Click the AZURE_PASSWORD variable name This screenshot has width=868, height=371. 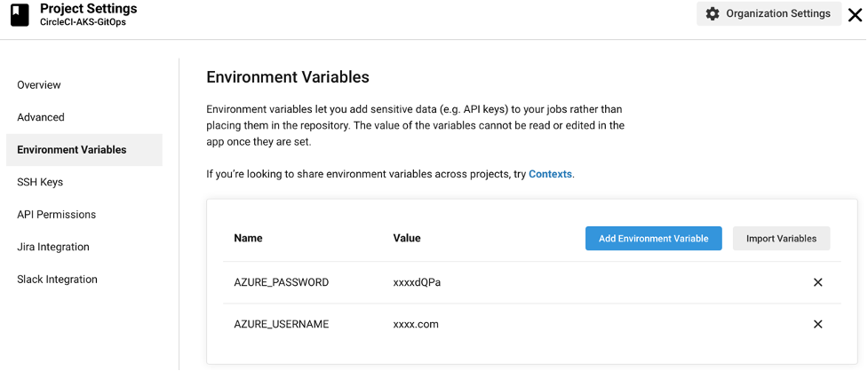click(x=281, y=282)
